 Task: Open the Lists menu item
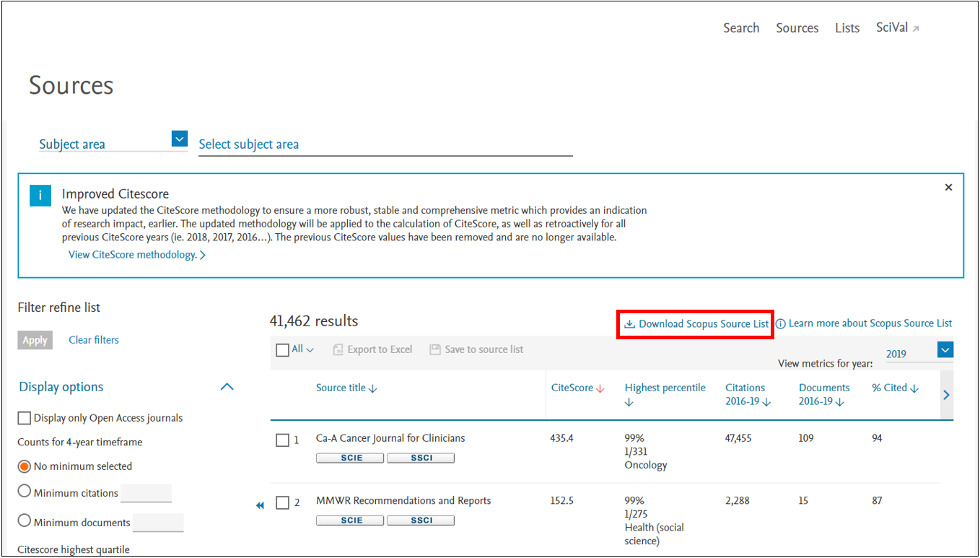(847, 28)
